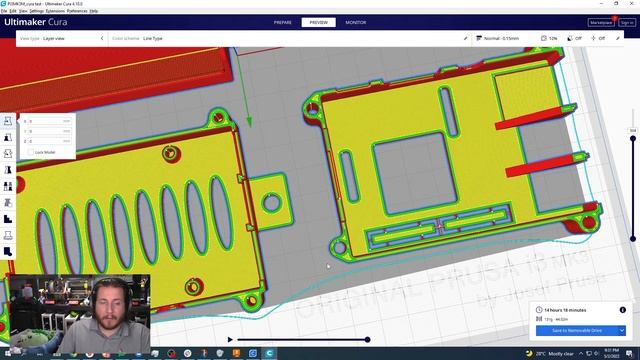Click the support Off indicator
This screenshot has height=360, width=640.
574,38
